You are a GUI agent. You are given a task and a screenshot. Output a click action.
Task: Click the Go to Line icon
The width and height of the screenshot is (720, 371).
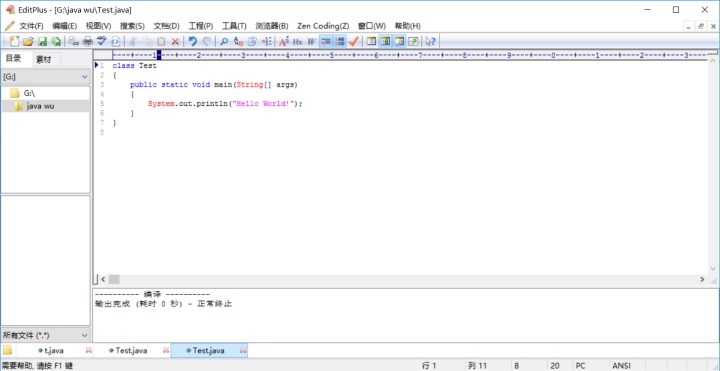(x=266, y=41)
